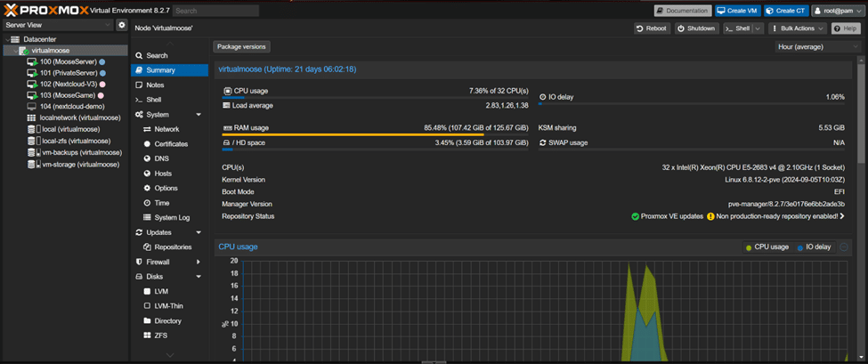
Task: Open the Hour (average) timeframe dropdown
Action: [817, 47]
